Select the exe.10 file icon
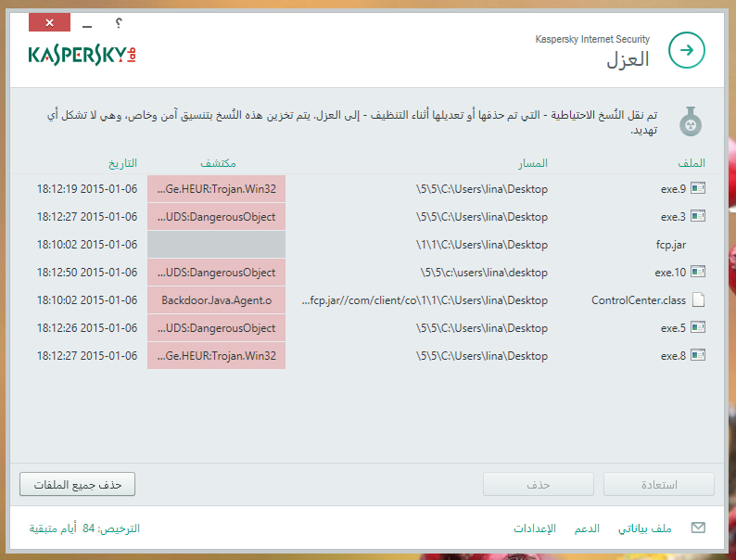 coord(698,272)
